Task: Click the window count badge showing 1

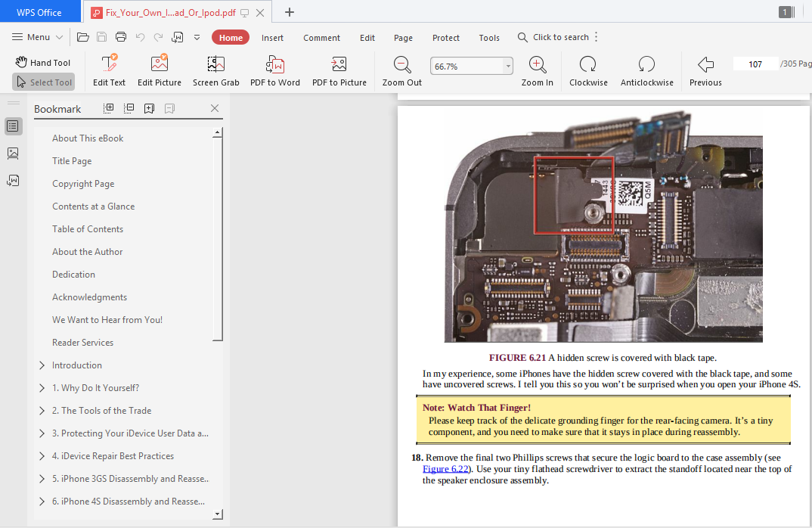Action: pyautogui.click(x=786, y=12)
